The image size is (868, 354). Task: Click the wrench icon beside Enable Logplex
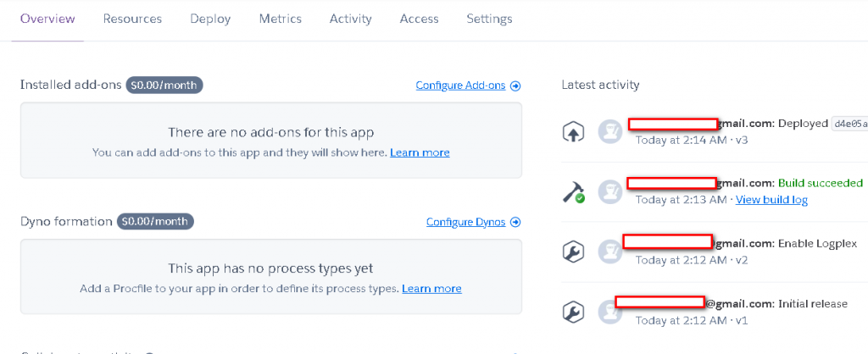574,252
